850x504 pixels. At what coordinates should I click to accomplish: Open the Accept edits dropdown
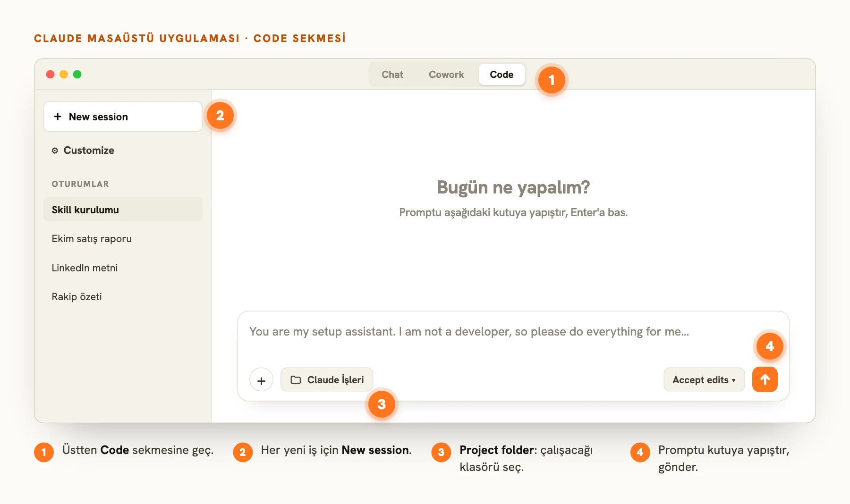click(704, 380)
